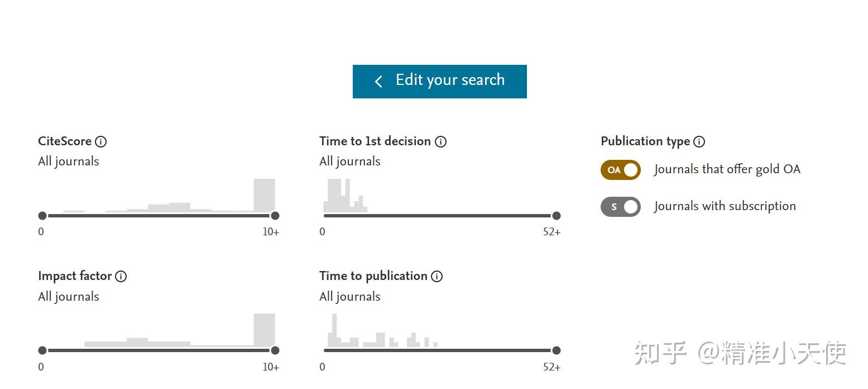Open the Time to 1st decision info icon
Image resolution: width=868 pixels, height=389 pixels.
tap(440, 141)
